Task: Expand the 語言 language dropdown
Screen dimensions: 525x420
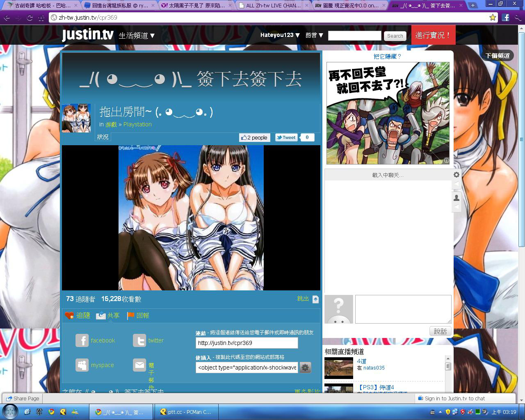Action: 314,35
